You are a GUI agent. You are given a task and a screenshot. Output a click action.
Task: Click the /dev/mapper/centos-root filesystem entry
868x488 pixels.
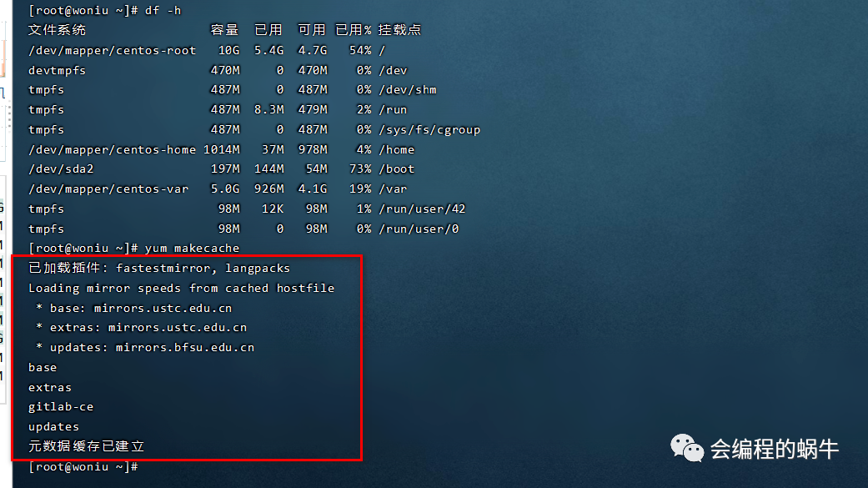click(x=113, y=50)
